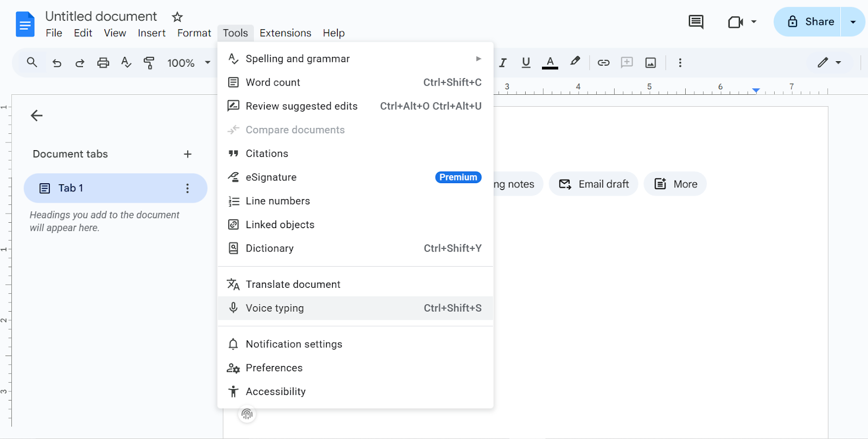Open Accessibility settings

pyautogui.click(x=355, y=391)
